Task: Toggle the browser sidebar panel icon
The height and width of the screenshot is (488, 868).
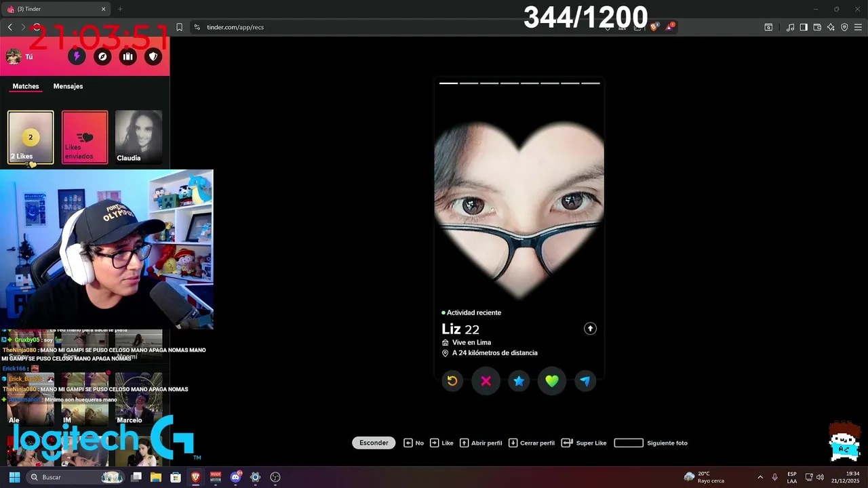Action: click(804, 27)
